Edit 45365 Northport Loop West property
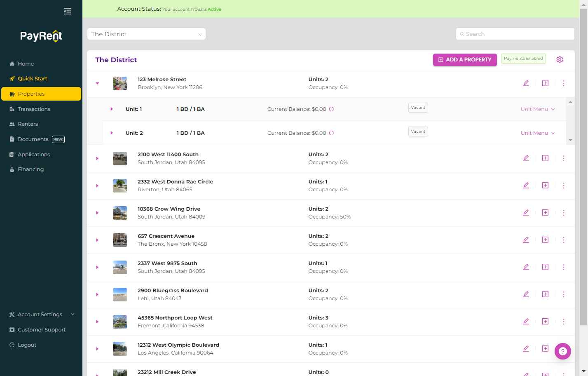The width and height of the screenshot is (588, 376). [526, 322]
